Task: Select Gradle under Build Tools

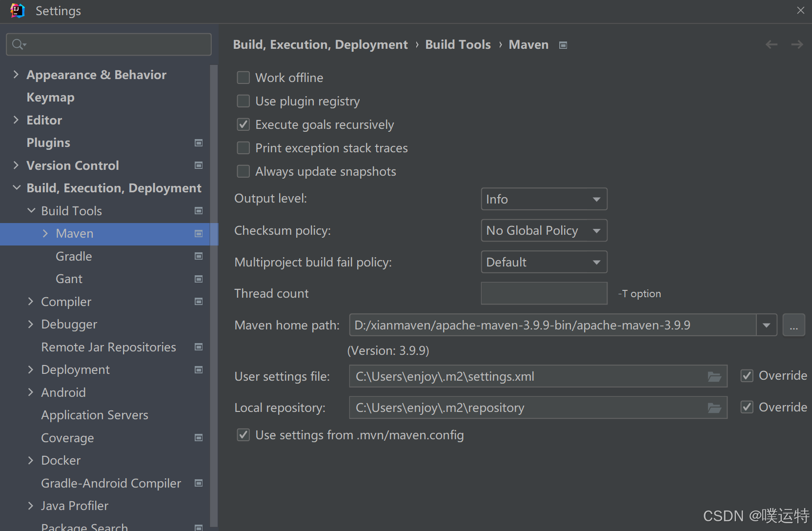Action: point(74,256)
